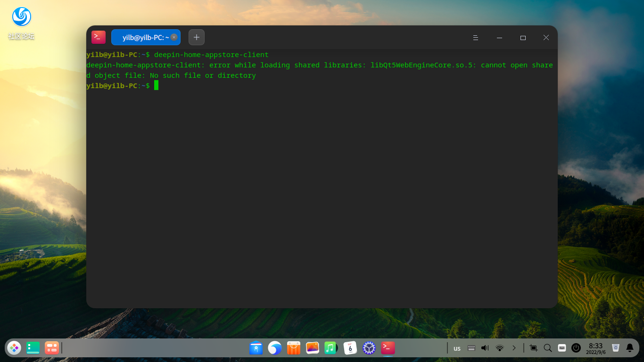Open the browser from the dock
This screenshot has height=362, width=644.
(x=275, y=348)
